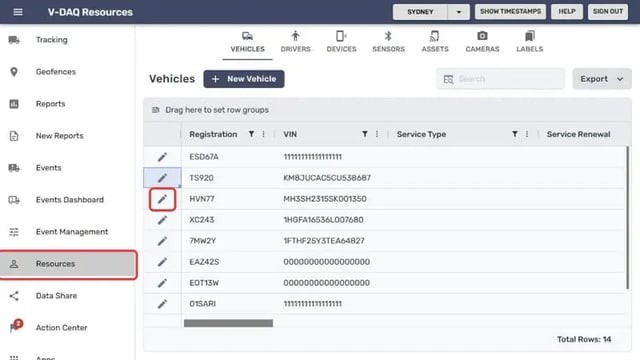The height and width of the screenshot is (360, 640).
Task: Click the Service Renewal column header
Action: pos(578,134)
